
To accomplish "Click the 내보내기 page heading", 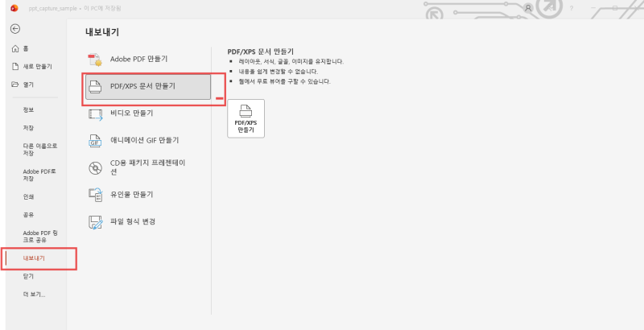I will coord(102,32).
